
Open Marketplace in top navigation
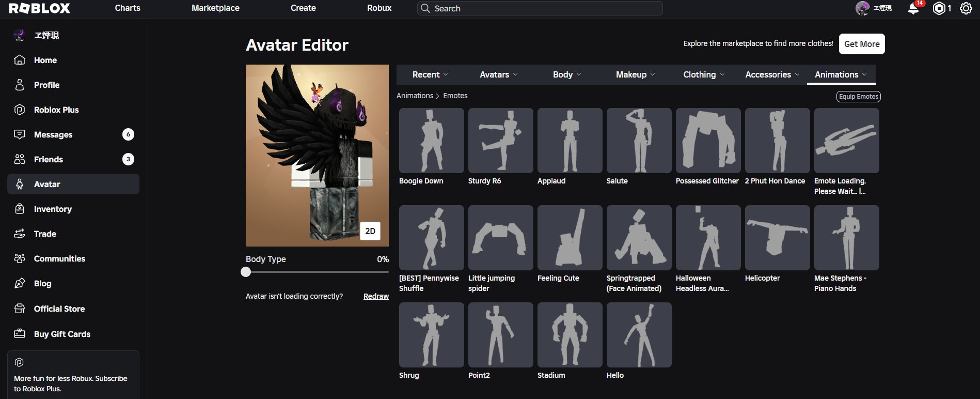215,8
